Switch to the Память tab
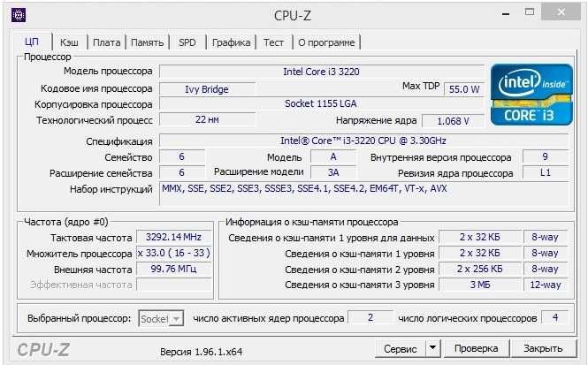 click(x=147, y=42)
